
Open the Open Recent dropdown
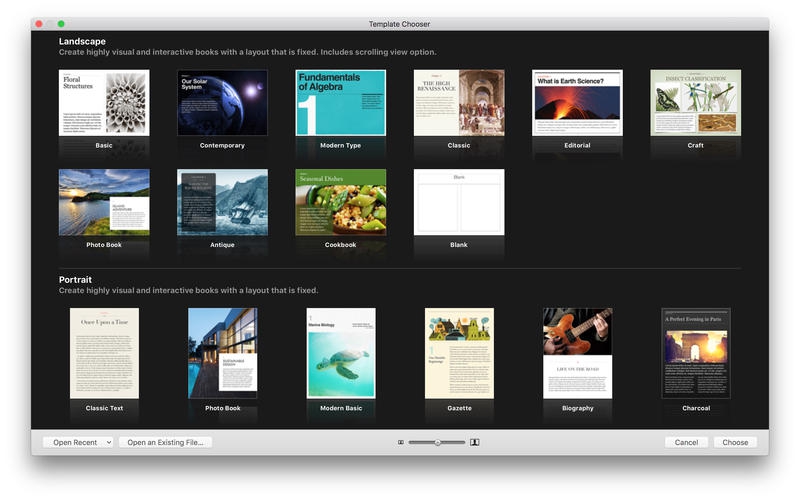tap(78, 442)
